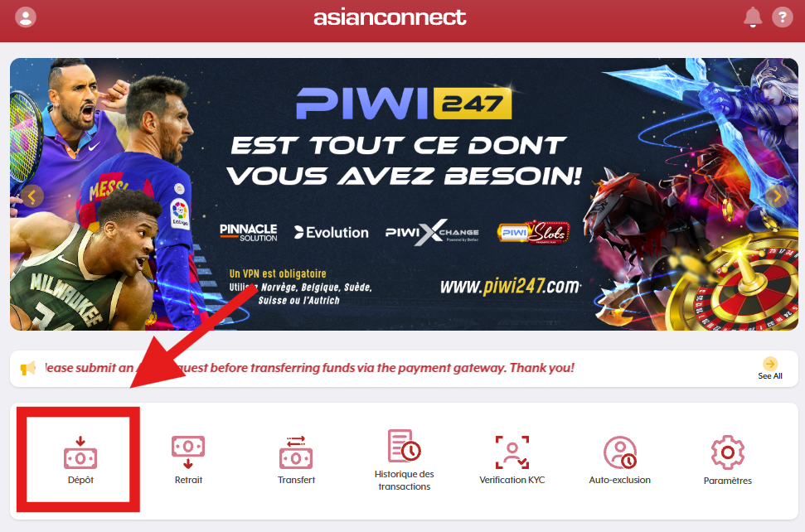The width and height of the screenshot is (805, 532).
Task: Click the help question mark icon
Action: pyautogui.click(x=783, y=17)
